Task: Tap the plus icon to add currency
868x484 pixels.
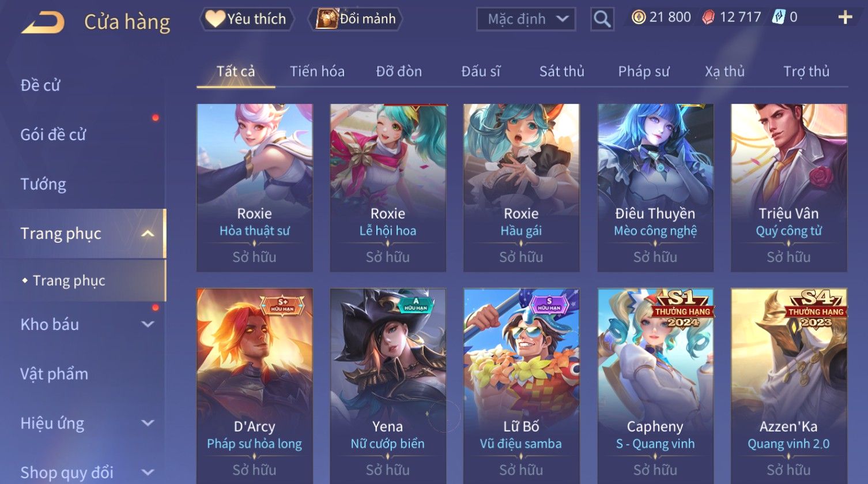Action: 845,17
